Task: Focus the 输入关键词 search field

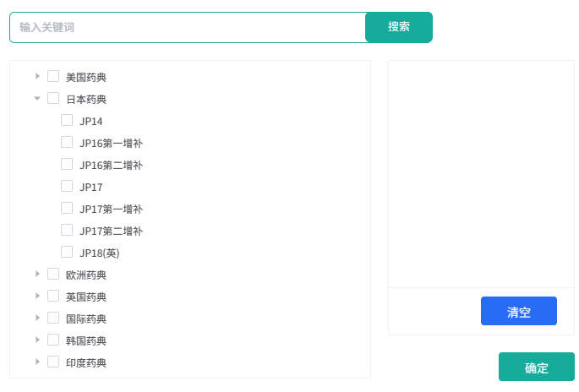Action: point(188,27)
